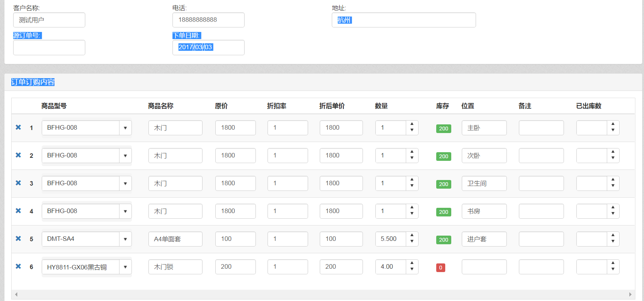Click the remarks field in row 1
Image resolution: width=644 pixels, height=301 pixels.
541,128
